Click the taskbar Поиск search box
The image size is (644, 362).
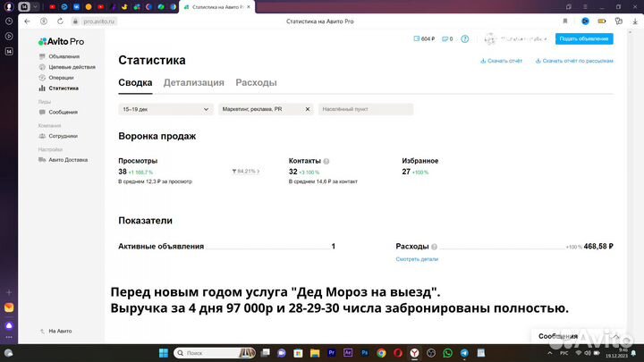[x=215, y=353]
